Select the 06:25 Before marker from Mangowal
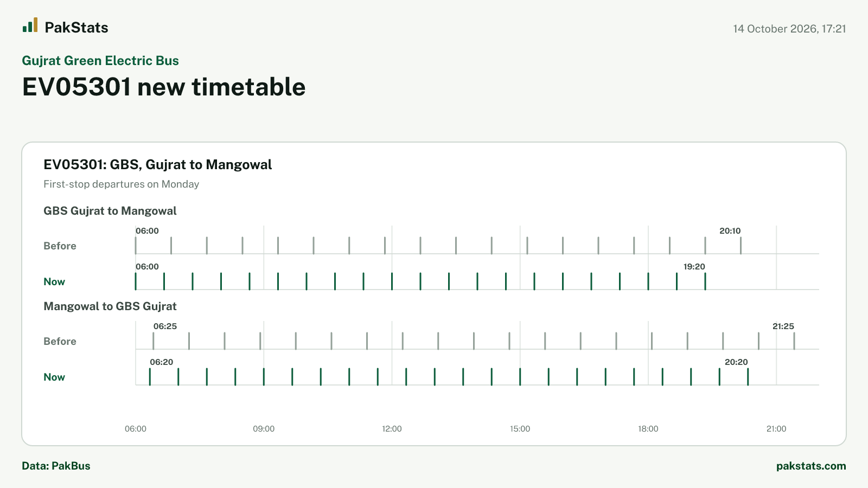The image size is (868, 488). pyautogui.click(x=154, y=341)
